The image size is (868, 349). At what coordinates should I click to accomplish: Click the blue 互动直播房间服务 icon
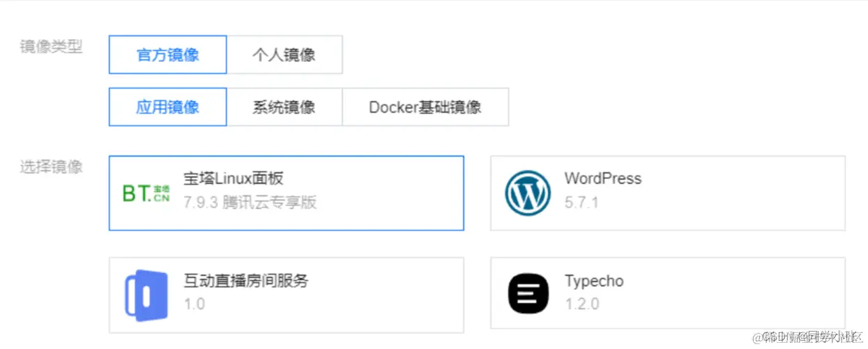[146, 295]
